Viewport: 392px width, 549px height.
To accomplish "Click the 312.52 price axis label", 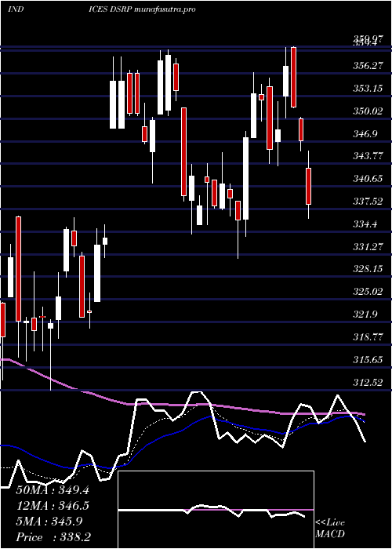I will point(367,383).
